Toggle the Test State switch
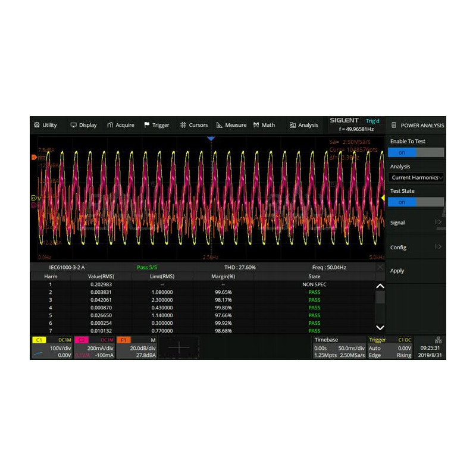 click(416, 202)
